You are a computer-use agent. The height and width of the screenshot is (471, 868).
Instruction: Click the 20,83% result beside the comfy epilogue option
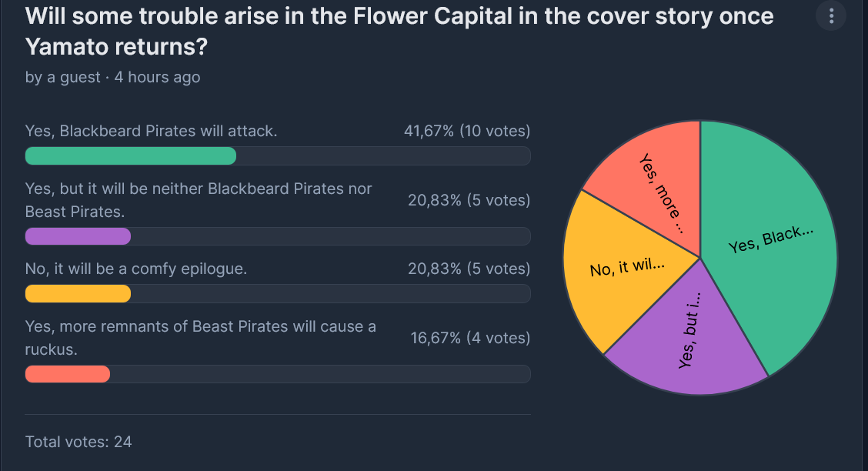pyautogui.click(x=469, y=269)
